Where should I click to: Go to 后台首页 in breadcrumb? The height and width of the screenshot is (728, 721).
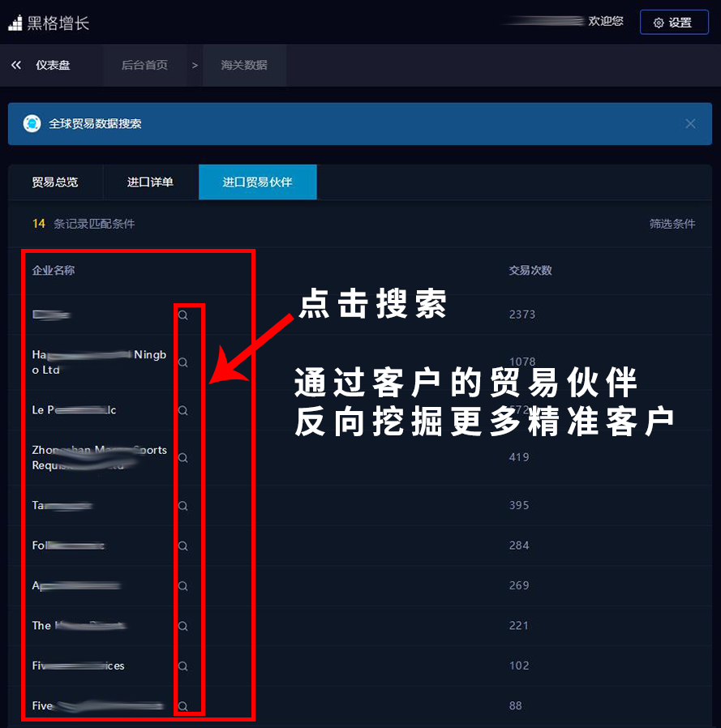point(144,66)
